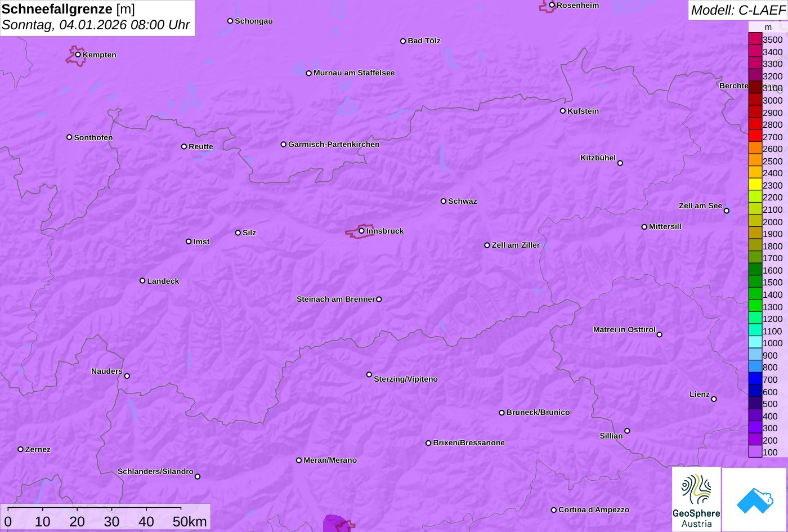The width and height of the screenshot is (788, 532).
Task: Click the Steinach am Brenner label
Action: (x=335, y=299)
